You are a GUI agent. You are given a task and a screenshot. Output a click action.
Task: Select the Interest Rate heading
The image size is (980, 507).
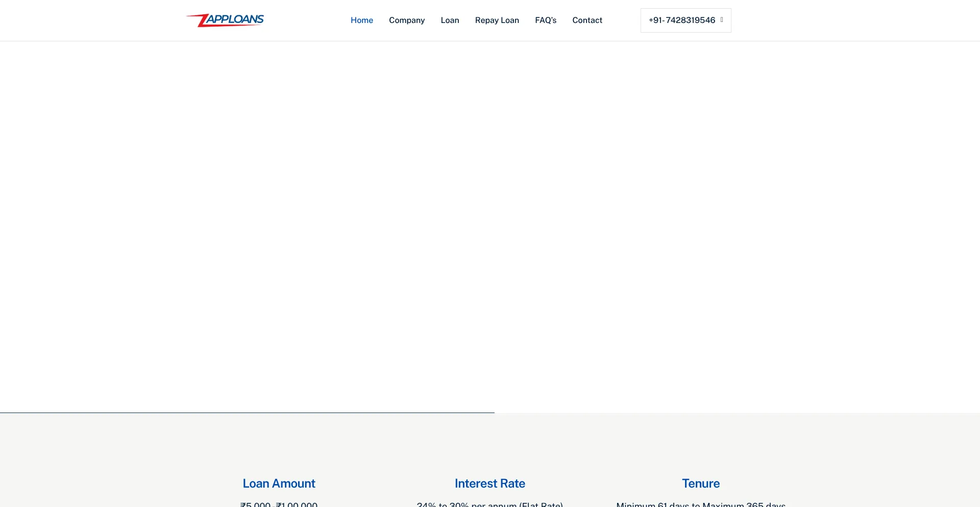click(x=490, y=484)
